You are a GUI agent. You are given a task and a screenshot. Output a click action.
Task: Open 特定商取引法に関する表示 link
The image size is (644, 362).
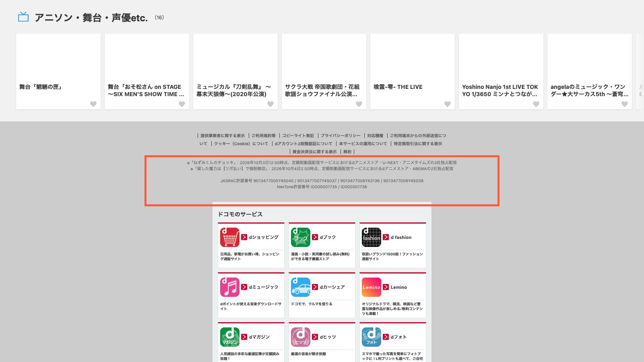click(418, 144)
